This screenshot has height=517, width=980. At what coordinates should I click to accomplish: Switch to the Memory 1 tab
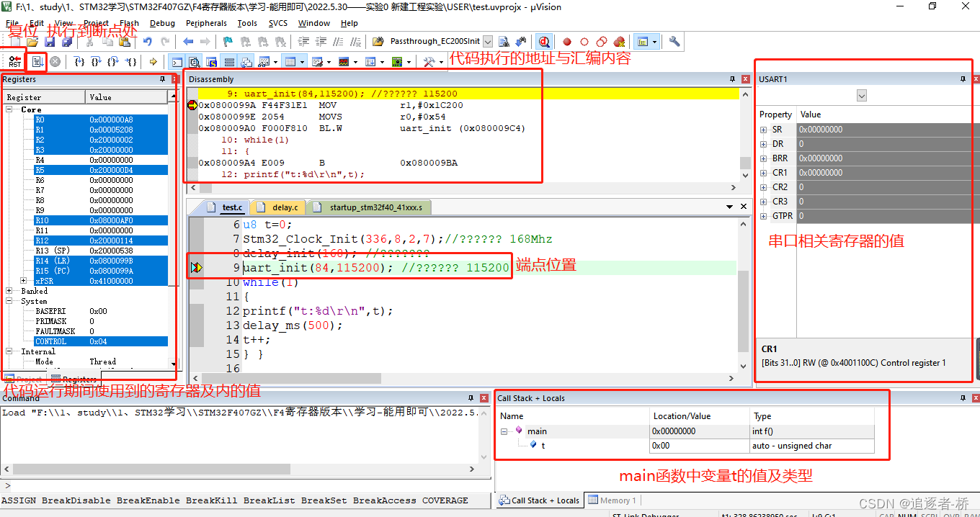(x=612, y=500)
